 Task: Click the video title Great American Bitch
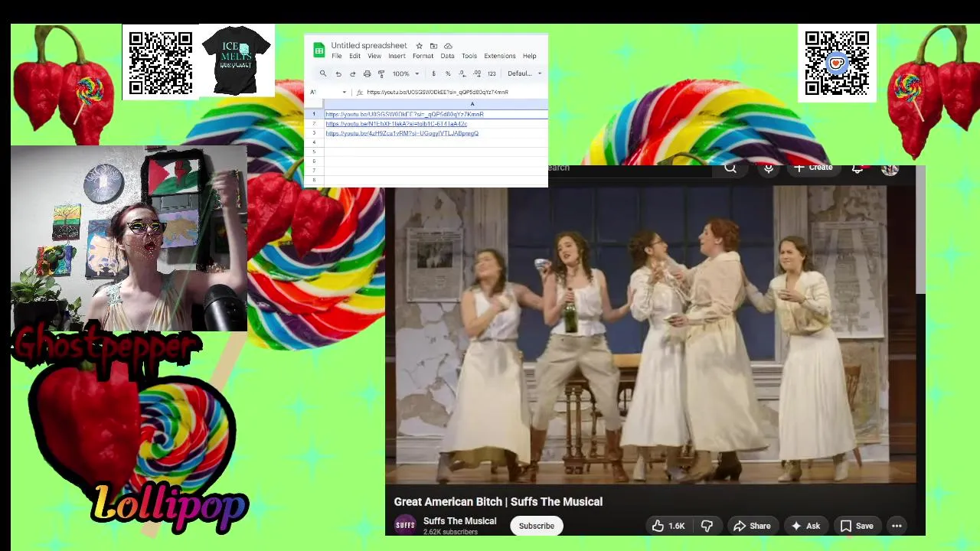coord(498,502)
